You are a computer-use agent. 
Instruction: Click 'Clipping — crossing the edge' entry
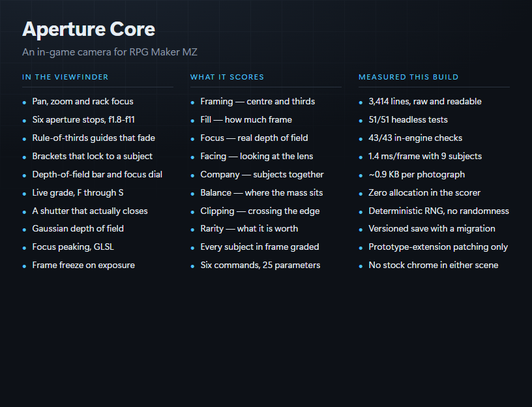click(260, 211)
